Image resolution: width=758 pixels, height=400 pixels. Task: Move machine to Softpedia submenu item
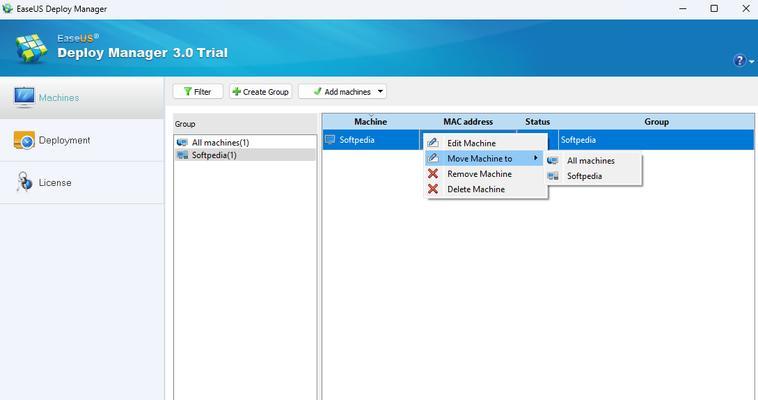(x=594, y=176)
